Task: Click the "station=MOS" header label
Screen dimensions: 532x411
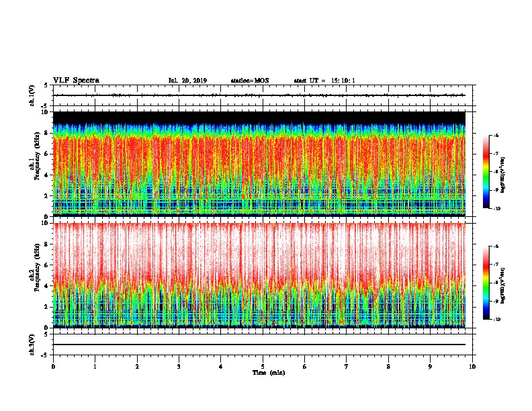Action: point(250,81)
